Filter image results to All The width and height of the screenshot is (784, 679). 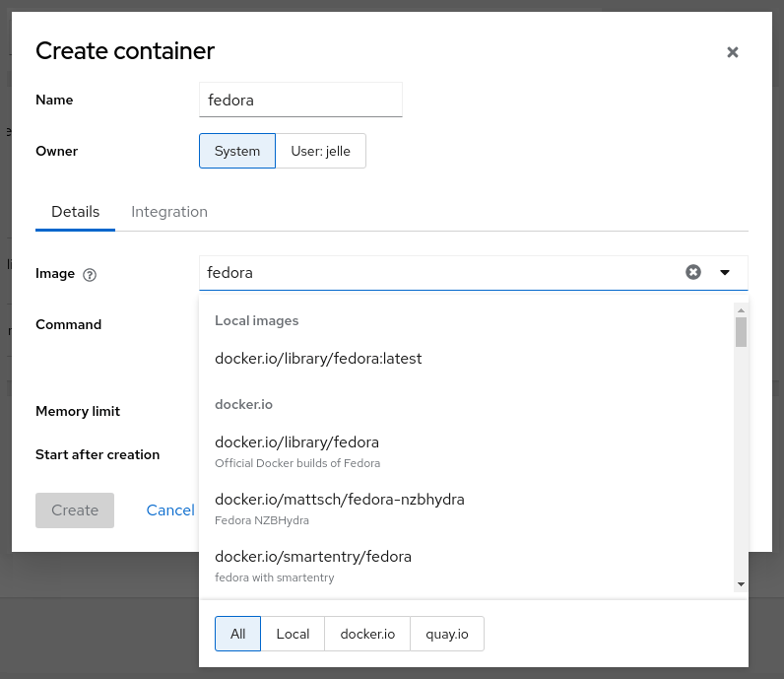(x=237, y=634)
